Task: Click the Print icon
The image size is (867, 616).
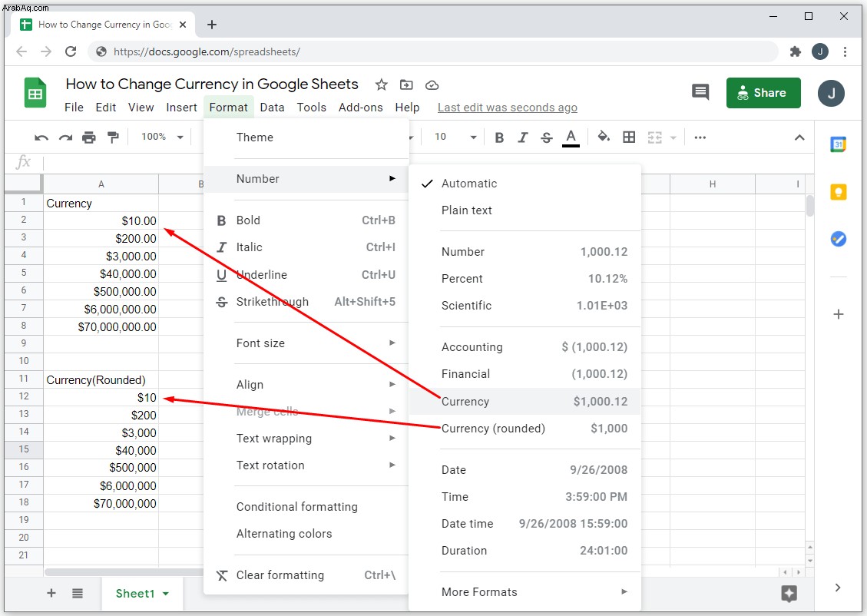Action: click(89, 137)
